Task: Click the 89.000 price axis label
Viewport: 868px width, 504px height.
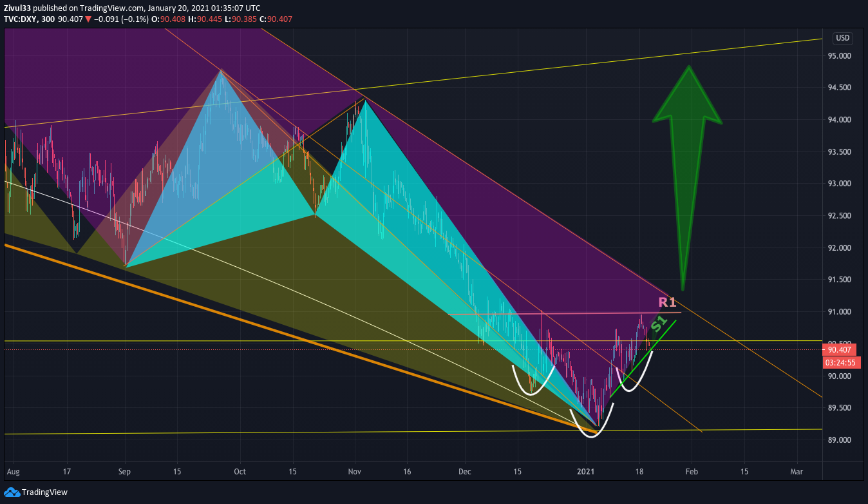Action: pyautogui.click(x=840, y=440)
